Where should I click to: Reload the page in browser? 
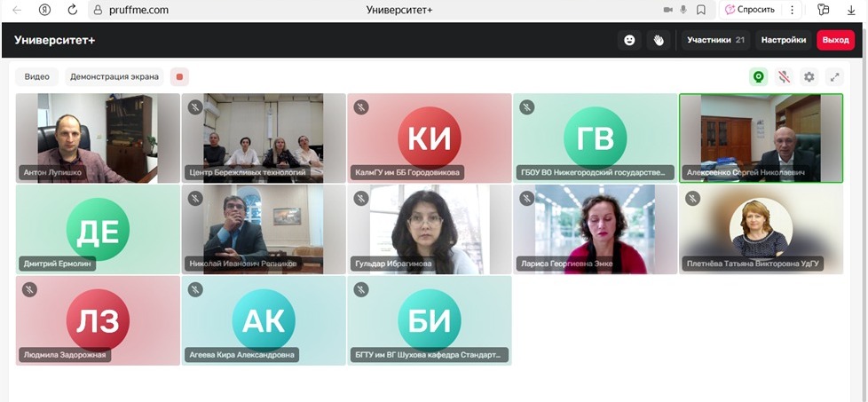72,10
